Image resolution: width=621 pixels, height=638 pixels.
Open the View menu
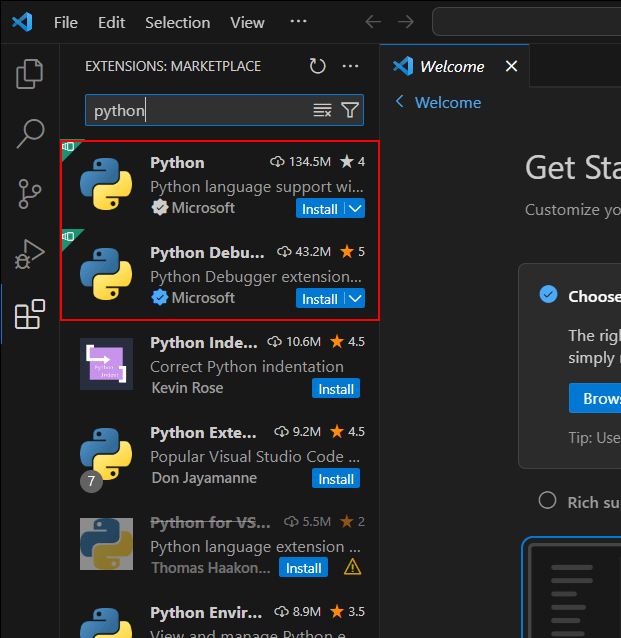247,22
